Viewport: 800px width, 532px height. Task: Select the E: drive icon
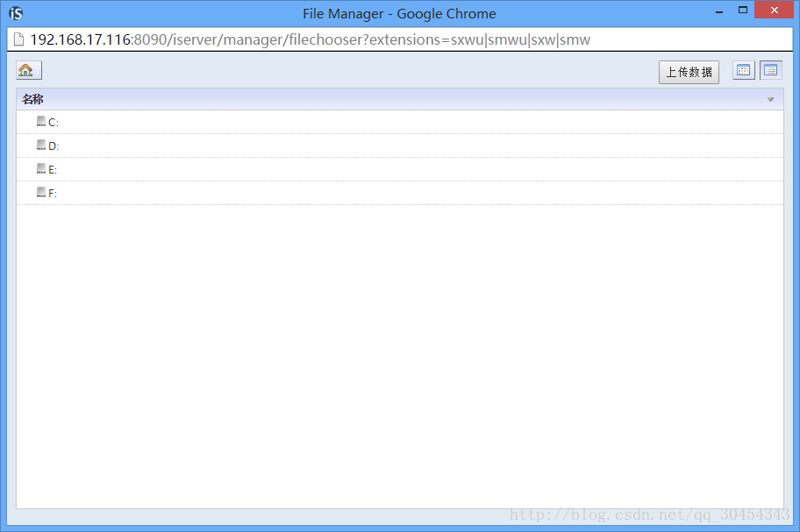click(x=41, y=168)
